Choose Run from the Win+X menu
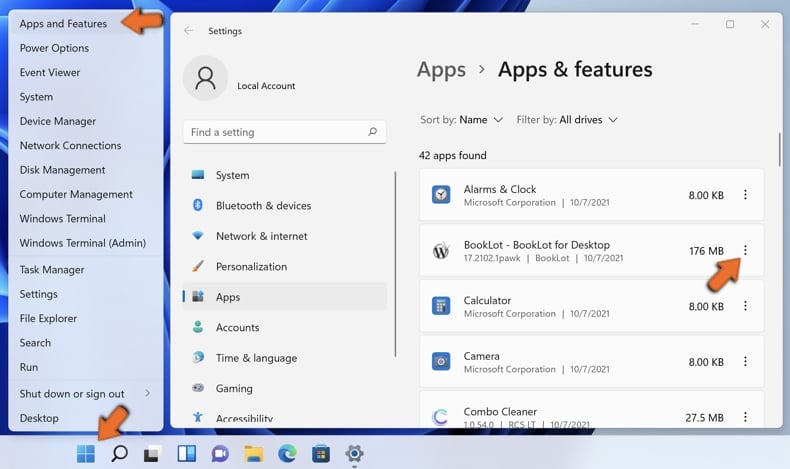This screenshot has height=469, width=790. pos(86,367)
